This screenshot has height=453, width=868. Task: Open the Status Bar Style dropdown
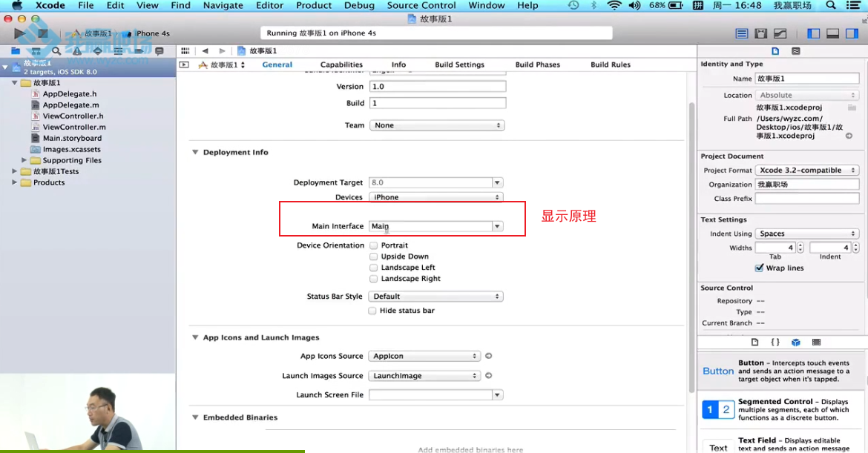click(435, 297)
